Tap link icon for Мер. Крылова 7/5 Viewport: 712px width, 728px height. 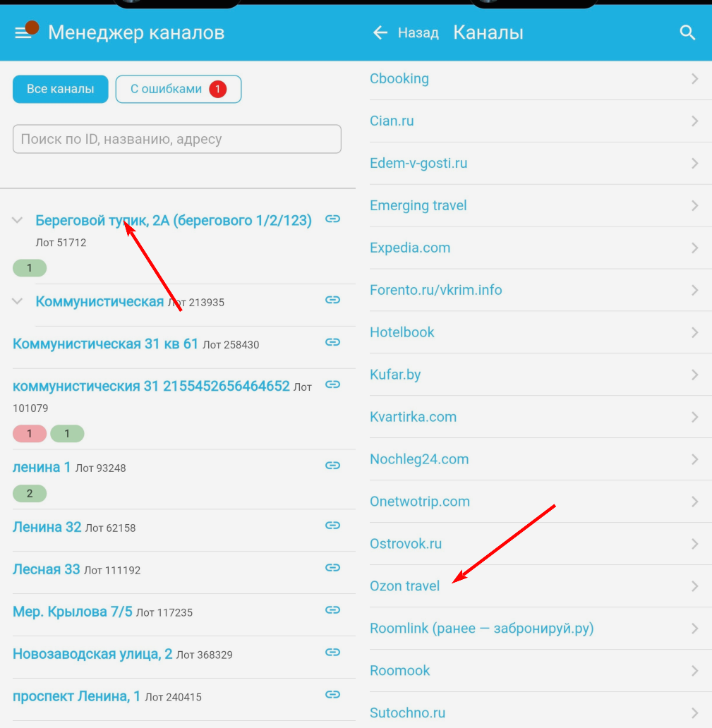click(332, 609)
